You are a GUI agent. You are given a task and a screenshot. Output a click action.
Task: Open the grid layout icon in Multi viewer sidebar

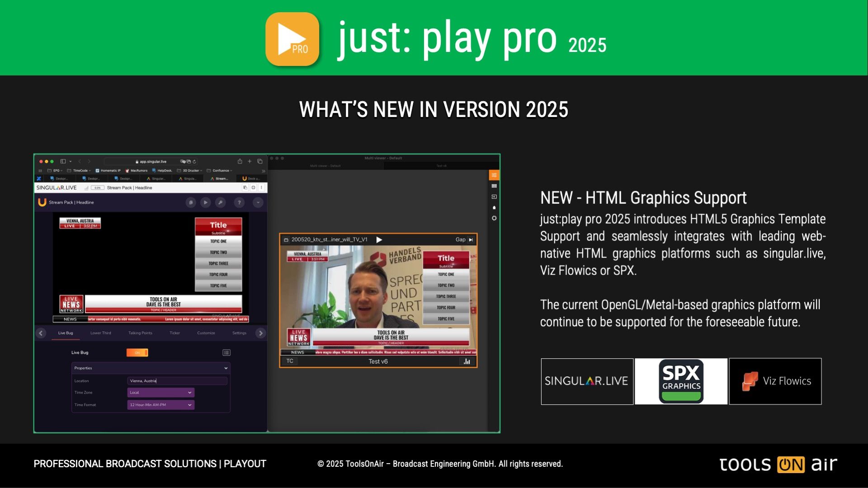click(x=494, y=186)
